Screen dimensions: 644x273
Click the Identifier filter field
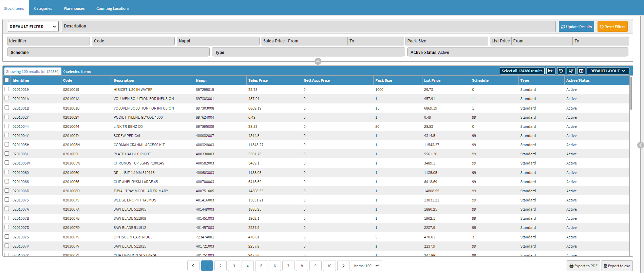point(49,41)
